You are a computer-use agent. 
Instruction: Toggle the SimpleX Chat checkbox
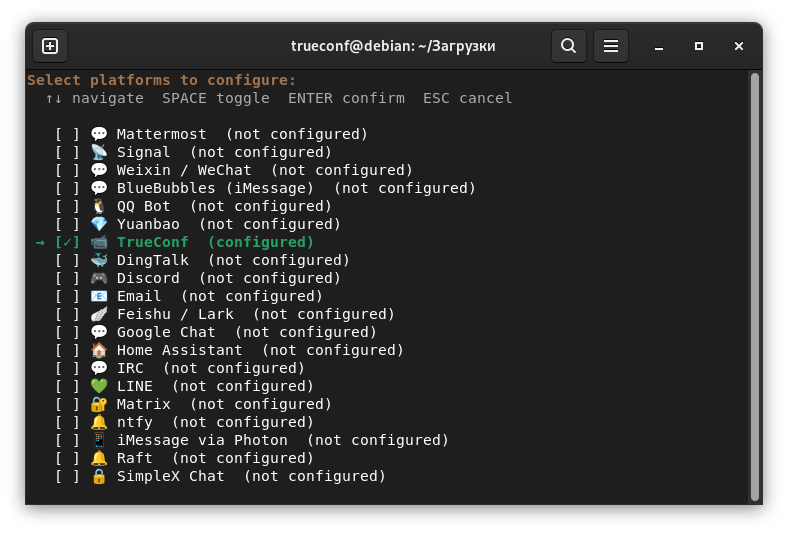(x=67, y=476)
